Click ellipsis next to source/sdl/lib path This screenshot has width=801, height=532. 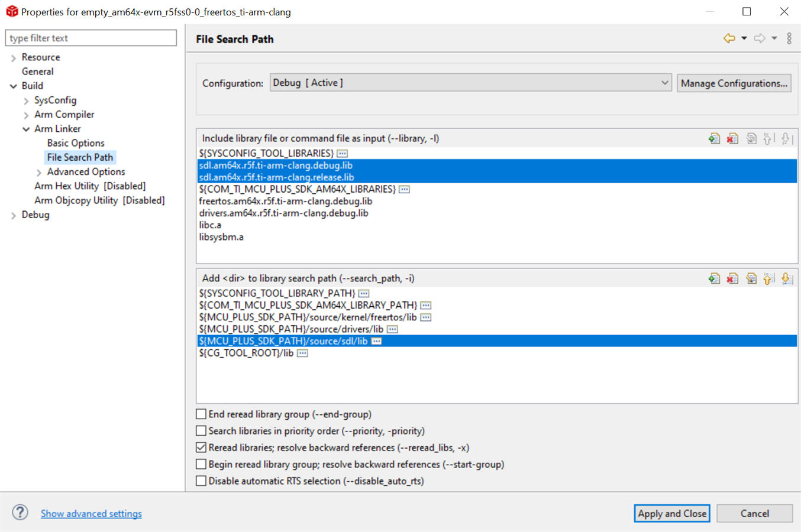click(x=376, y=342)
